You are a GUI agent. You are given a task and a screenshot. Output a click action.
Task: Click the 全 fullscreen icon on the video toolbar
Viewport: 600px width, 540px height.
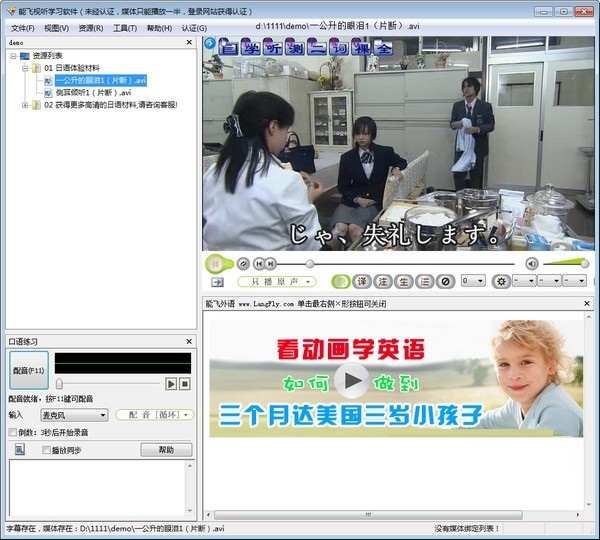383,47
